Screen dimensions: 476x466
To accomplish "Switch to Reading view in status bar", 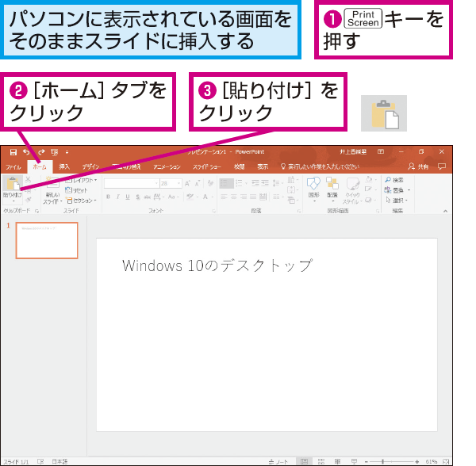I will click(x=338, y=461).
